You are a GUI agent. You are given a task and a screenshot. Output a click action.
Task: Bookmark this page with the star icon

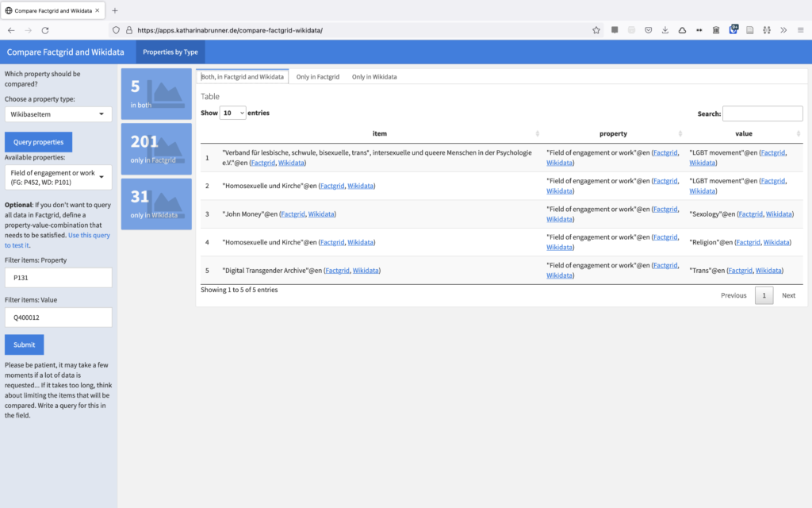point(596,30)
